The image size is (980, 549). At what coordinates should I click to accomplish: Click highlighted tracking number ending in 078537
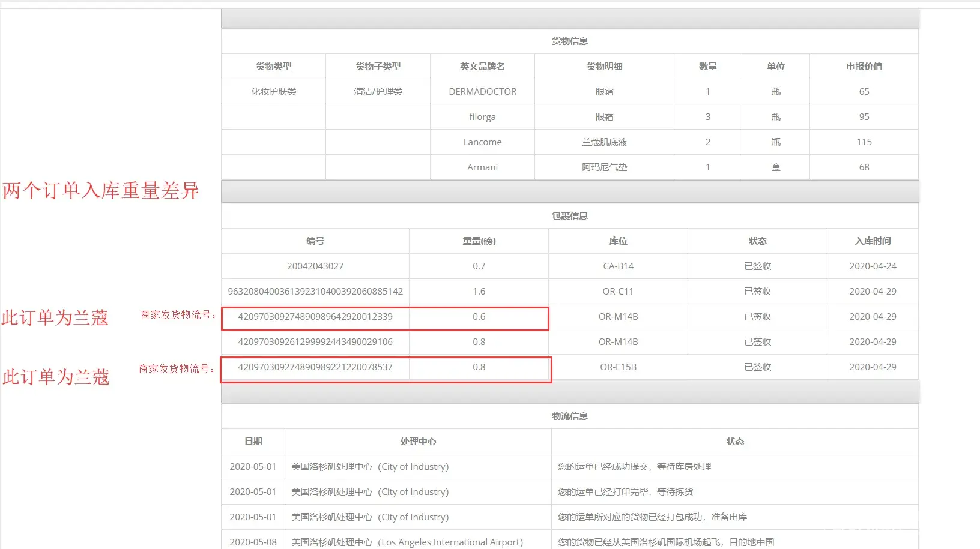315,367
